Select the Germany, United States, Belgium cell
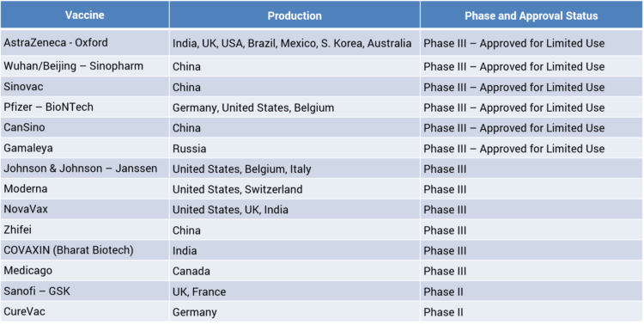The image size is (644, 325). 295,107
